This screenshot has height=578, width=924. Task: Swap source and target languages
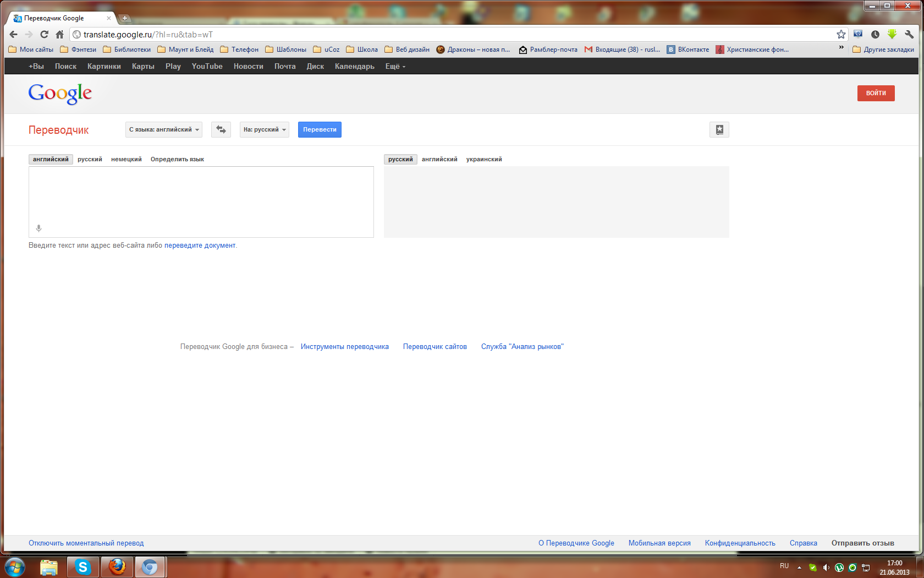(221, 129)
